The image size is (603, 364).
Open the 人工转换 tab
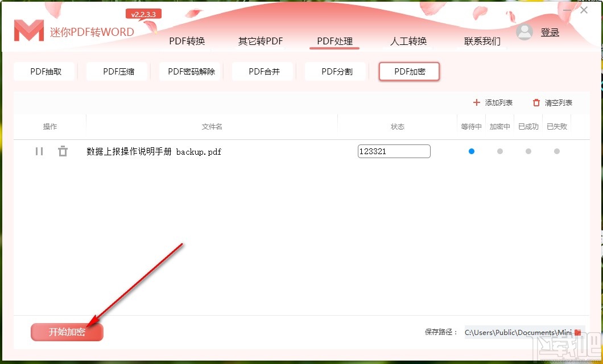pos(408,41)
